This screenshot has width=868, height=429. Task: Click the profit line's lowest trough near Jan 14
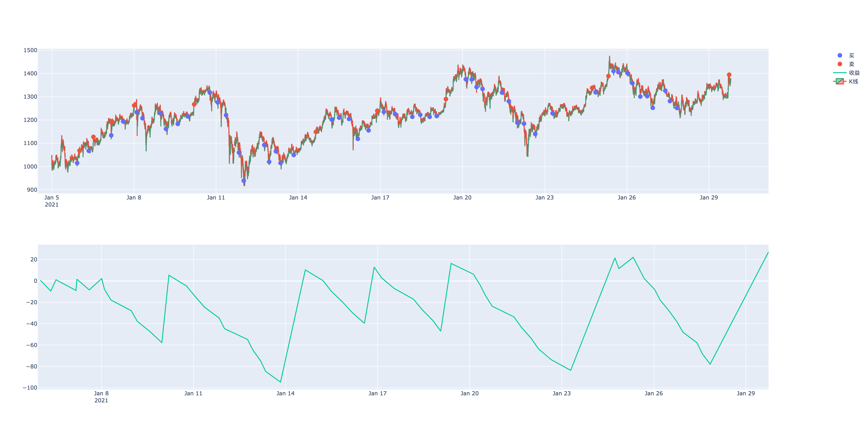[280, 382]
